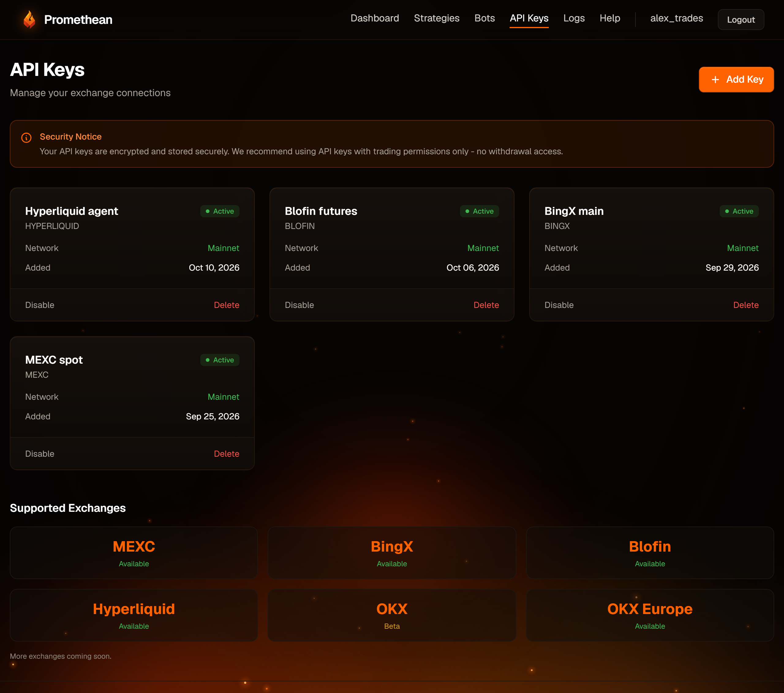Click the Active badge on BingX main

click(x=739, y=211)
